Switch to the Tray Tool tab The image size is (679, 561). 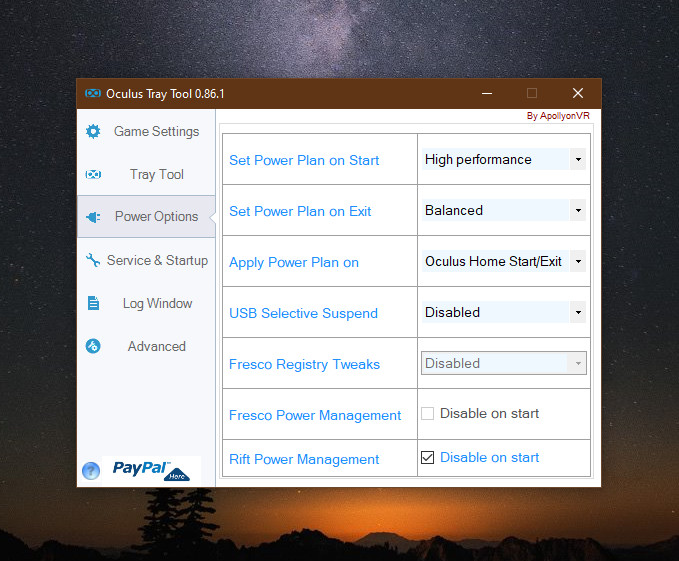[146, 174]
